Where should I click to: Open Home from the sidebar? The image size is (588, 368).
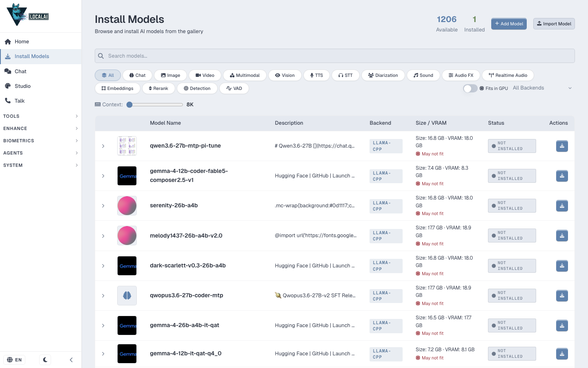click(x=41, y=42)
